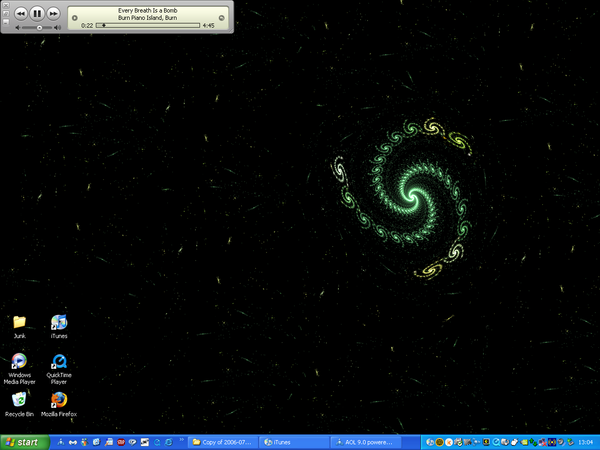The width and height of the screenshot is (600, 450).
Task: Launch QuickTime from the Quick Launch bar
Action: point(157,442)
